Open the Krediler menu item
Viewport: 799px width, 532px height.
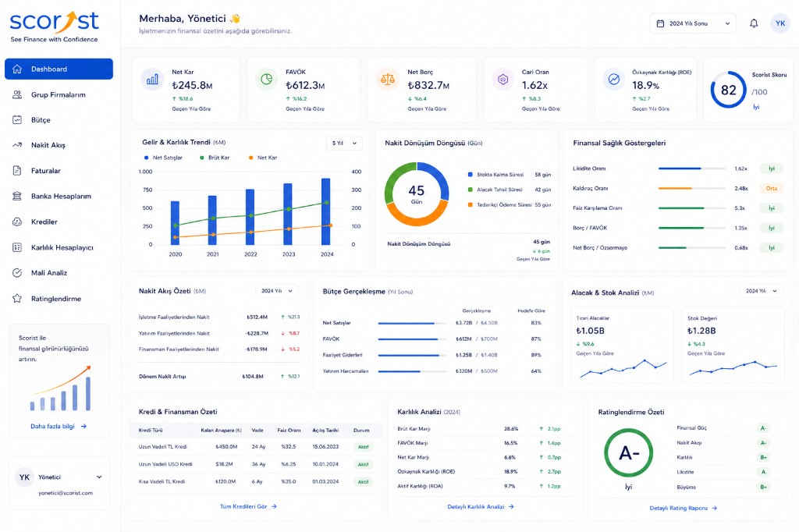[x=59, y=222]
